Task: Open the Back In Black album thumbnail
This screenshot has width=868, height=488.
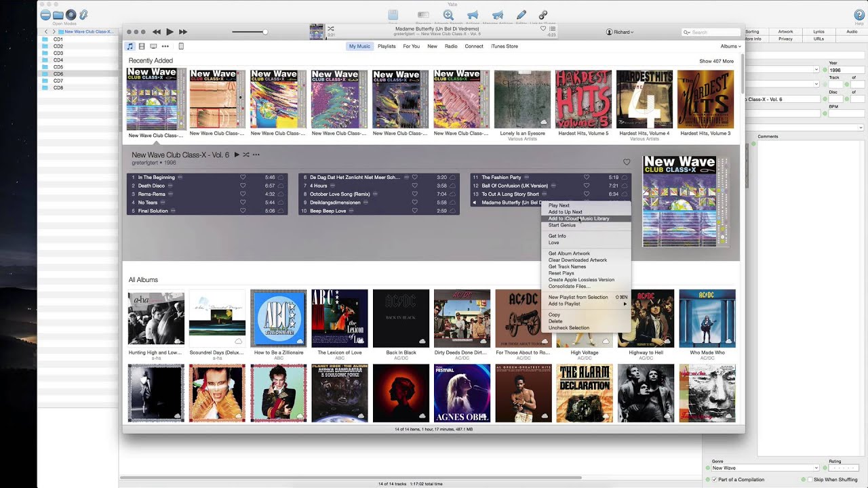Action: coord(401,318)
